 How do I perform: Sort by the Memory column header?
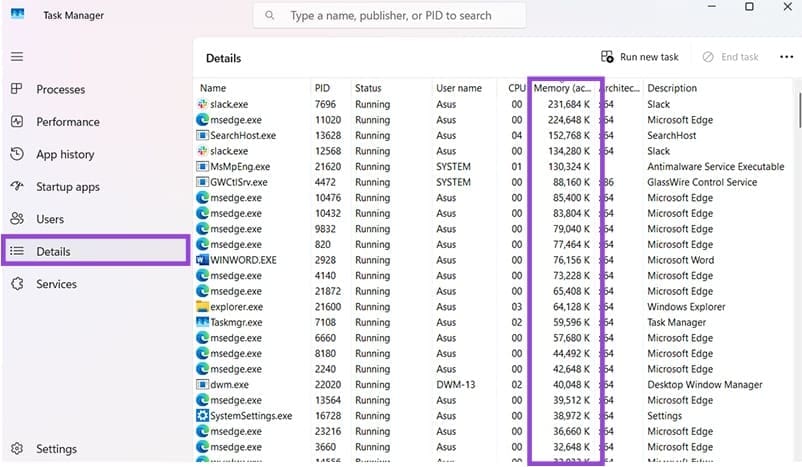562,88
